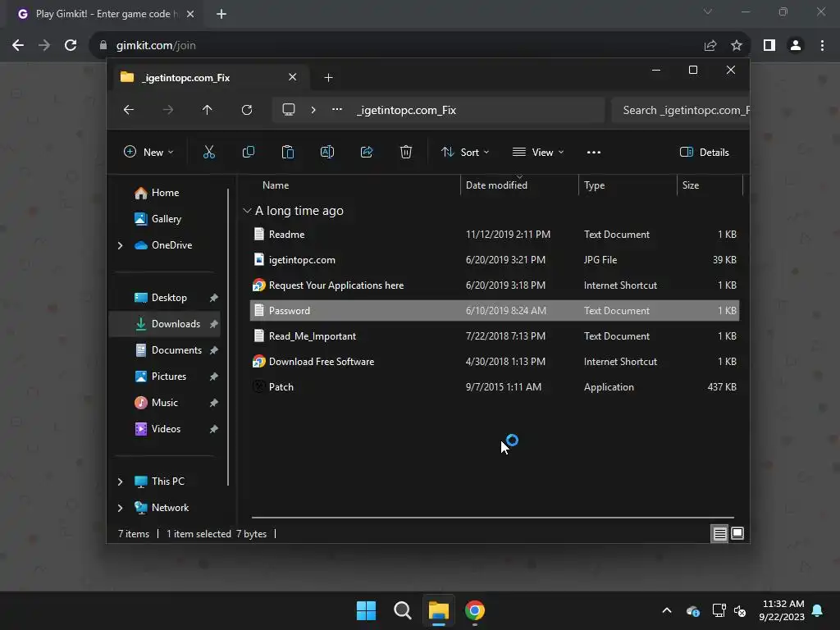This screenshot has height=630, width=840.
Task: Close the Gimkit Chrome tab
Action: (190, 14)
